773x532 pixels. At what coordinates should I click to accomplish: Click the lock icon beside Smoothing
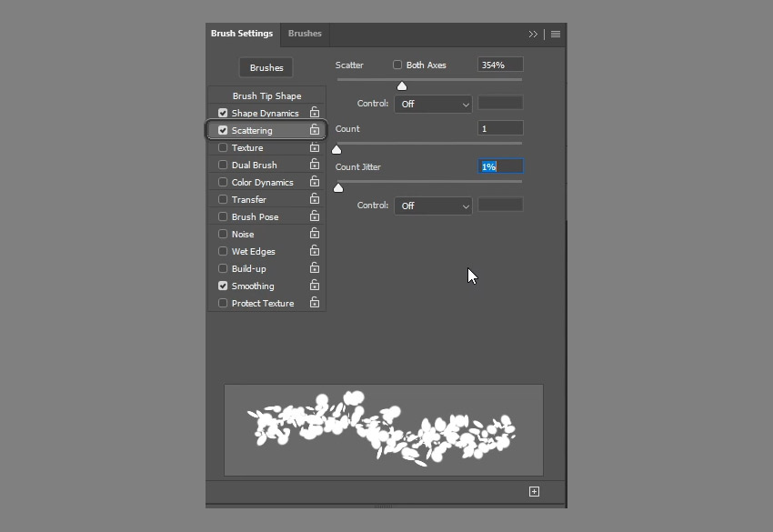pyautogui.click(x=315, y=286)
